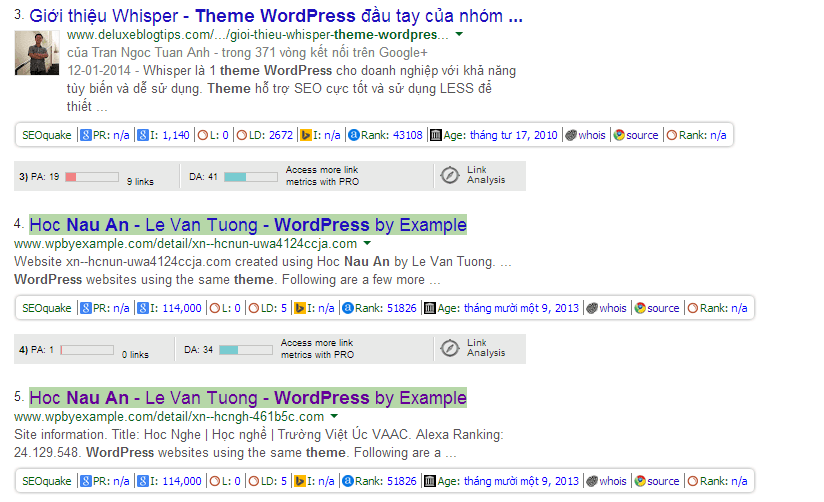The height and width of the screenshot is (502, 824).
Task: Click Google index value 1,140
Action: point(176,135)
